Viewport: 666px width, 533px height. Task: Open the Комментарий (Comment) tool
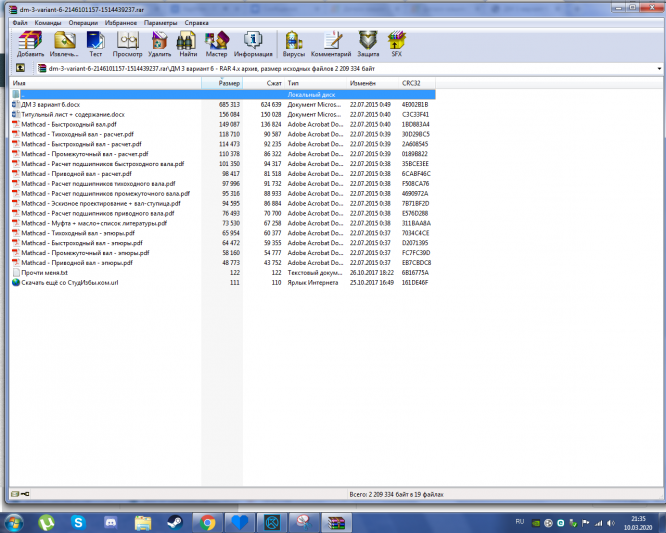pos(331,43)
